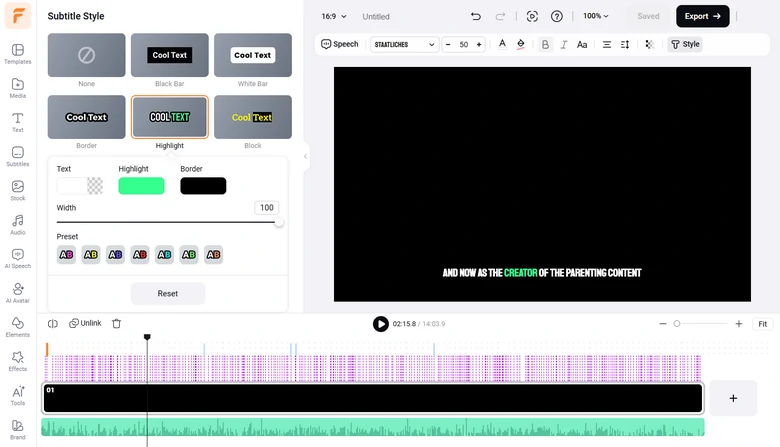The height and width of the screenshot is (447, 780).
Task: Select the first preset style
Action: click(66, 255)
